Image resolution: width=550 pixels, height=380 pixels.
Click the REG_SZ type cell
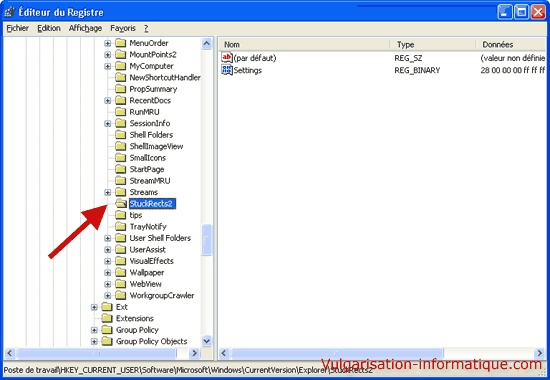[408, 58]
